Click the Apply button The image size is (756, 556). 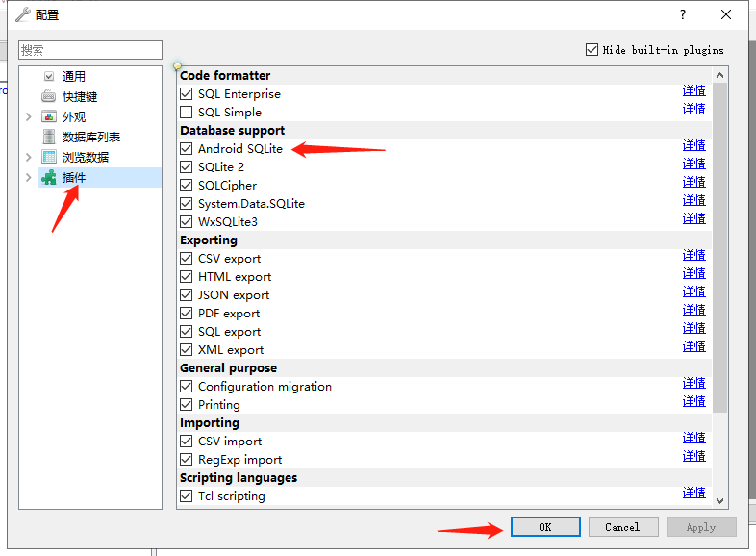(x=701, y=527)
